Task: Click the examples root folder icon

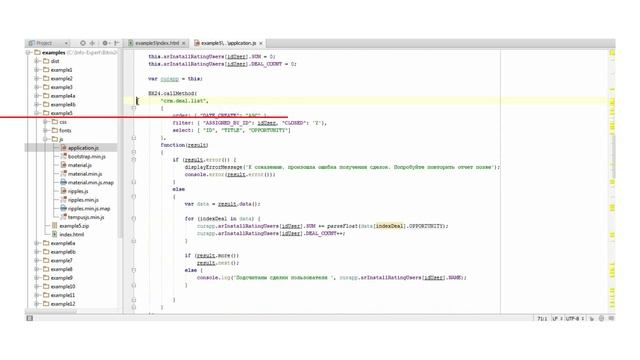Action: click(x=38, y=53)
